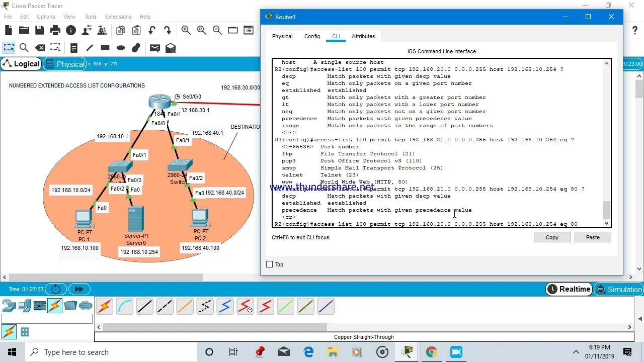Select the End Devices category icon
The width and height of the screenshot is (644, 362).
[x=24, y=305]
